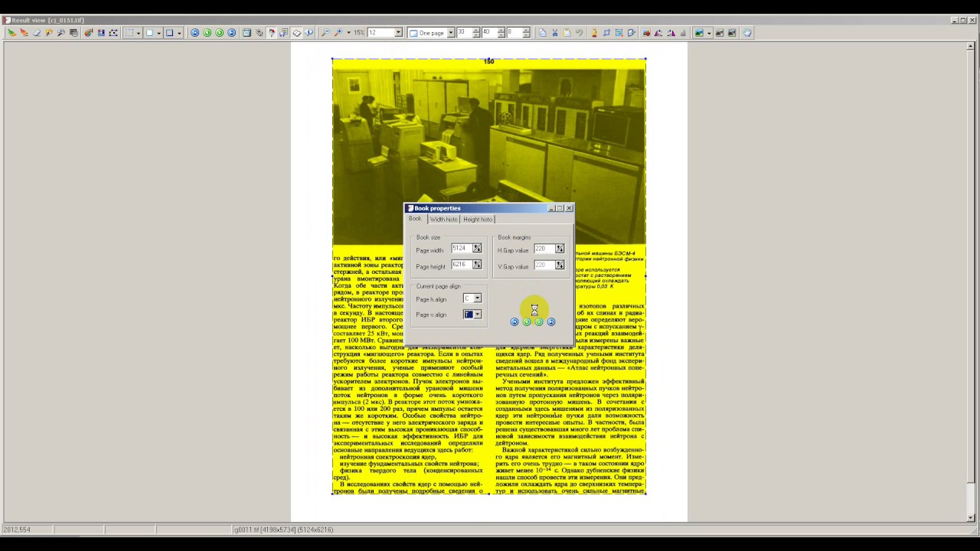Expand the landscape image icon dropdown arrow
The image size is (980, 551).
(x=709, y=33)
